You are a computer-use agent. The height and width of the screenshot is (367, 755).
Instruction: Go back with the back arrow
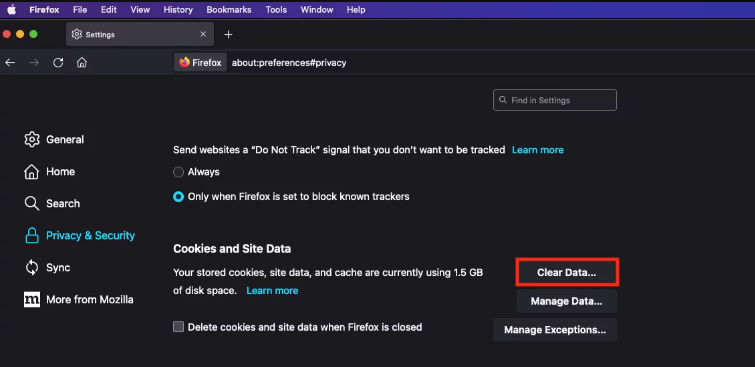pos(10,63)
